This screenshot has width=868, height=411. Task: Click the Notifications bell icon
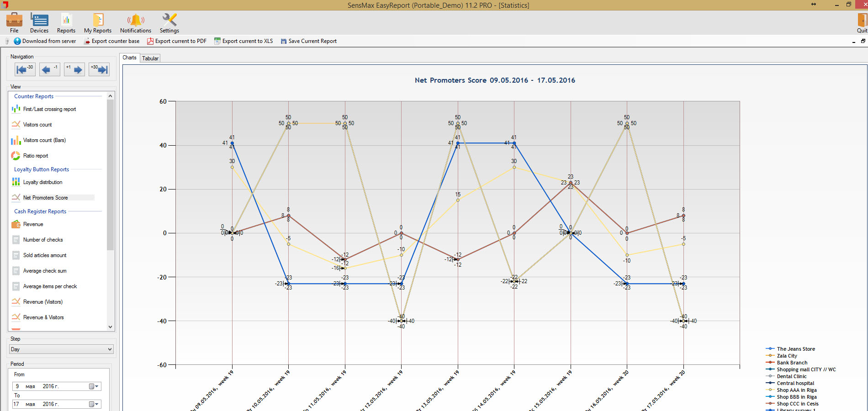click(x=136, y=21)
